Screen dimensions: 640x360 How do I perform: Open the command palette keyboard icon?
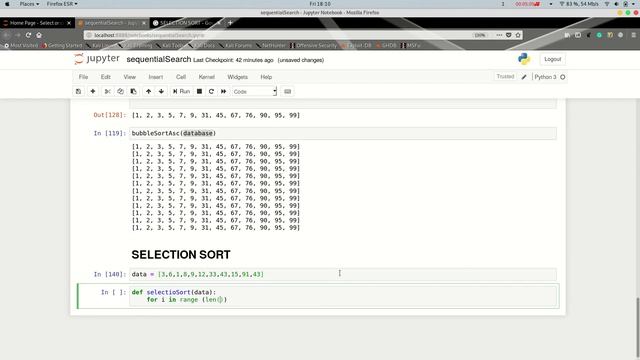click(287, 91)
